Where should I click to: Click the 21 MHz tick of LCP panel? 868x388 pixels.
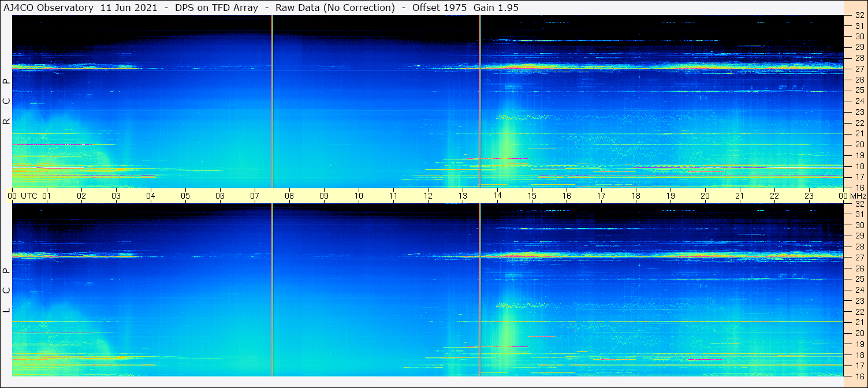tap(859, 322)
